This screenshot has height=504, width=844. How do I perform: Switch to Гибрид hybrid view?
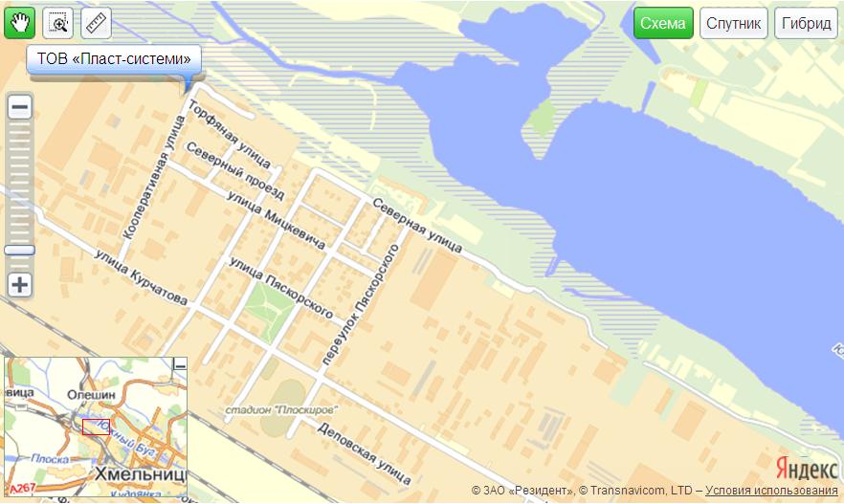point(807,23)
